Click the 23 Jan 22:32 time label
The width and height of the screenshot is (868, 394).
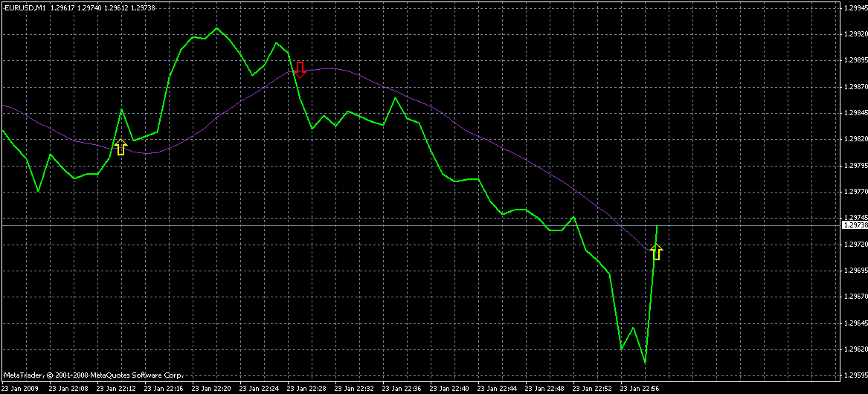(x=353, y=389)
